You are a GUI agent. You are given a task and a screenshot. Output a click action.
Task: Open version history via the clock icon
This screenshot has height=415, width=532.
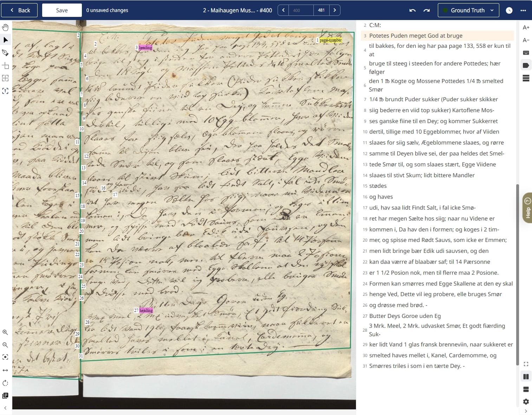509,10
